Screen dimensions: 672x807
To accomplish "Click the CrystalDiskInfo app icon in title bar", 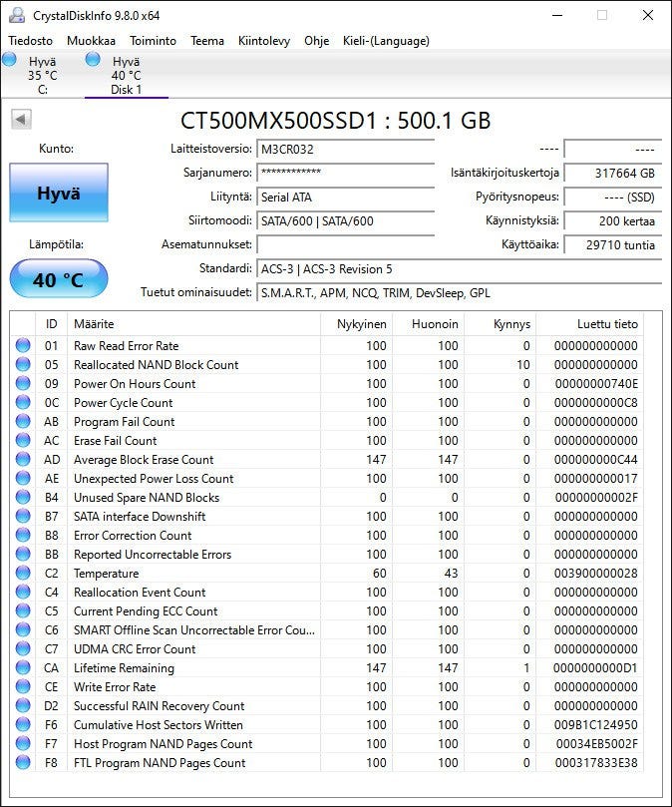I will (x=17, y=15).
